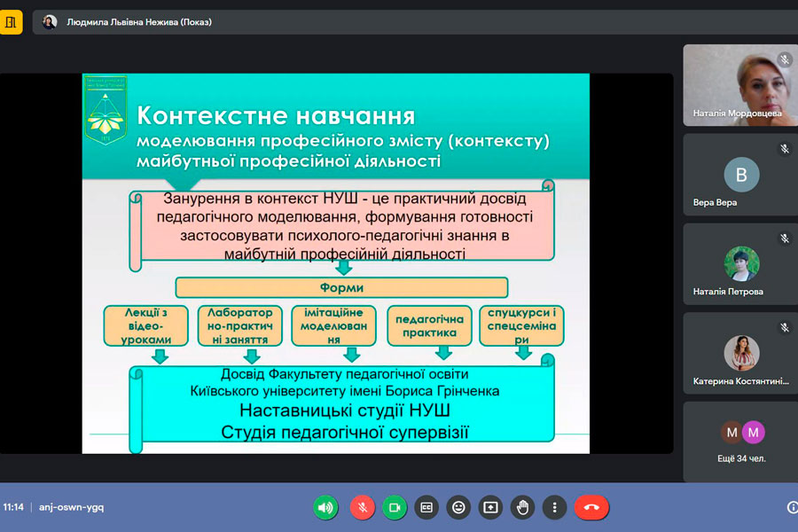Click muted mic icon on Наталія Петрова tile
Viewport: 798px width, 532px height.
pos(784,239)
